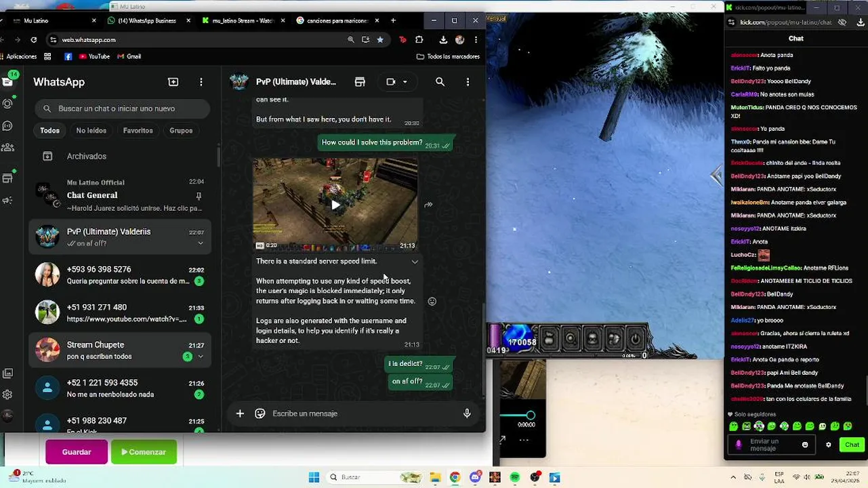Open the Communities icon in WhatsApp sidebar
868x488 pixels.
pyautogui.click(x=7, y=148)
